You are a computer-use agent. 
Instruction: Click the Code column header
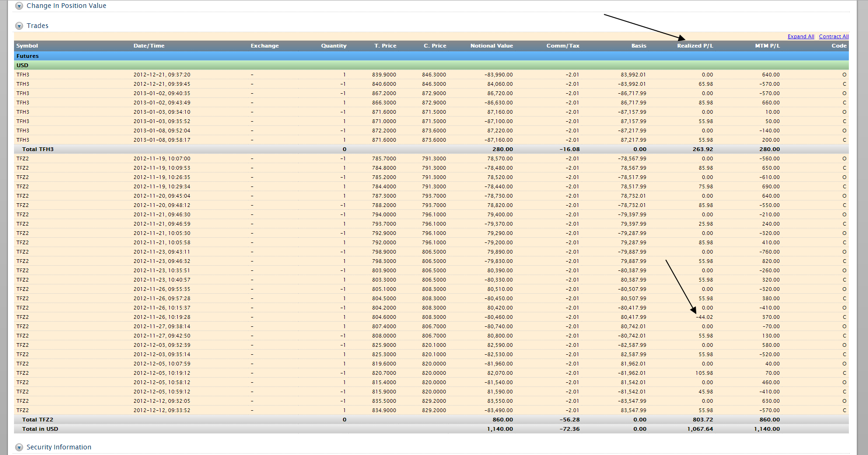839,46
